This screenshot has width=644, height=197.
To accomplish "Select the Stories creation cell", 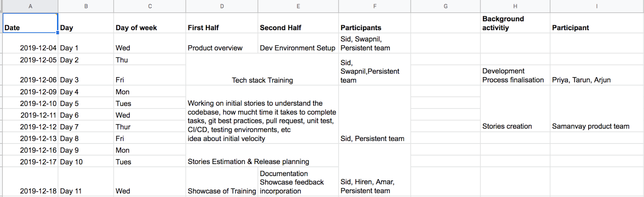I will [515, 114].
